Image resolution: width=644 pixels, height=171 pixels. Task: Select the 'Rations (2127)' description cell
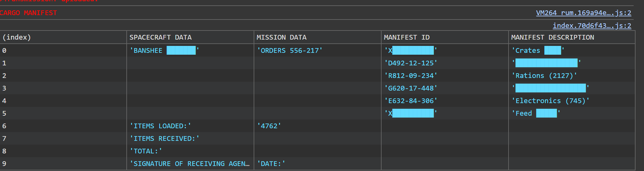pos(572,75)
